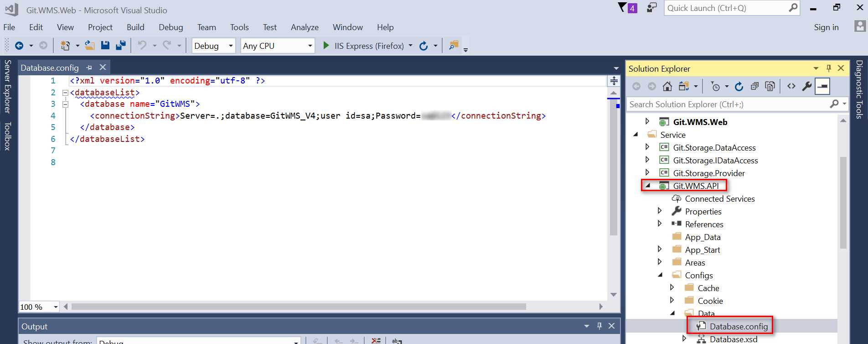Open the Analyze menu
The height and width of the screenshot is (344, 868).
tap(305, 27)
